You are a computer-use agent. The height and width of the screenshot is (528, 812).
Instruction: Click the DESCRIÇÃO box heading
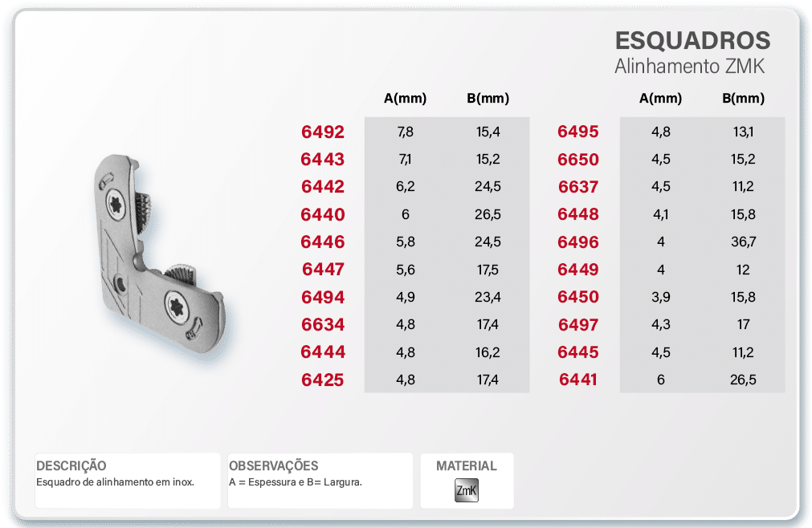pyautogui.click(x=71, y=466)
